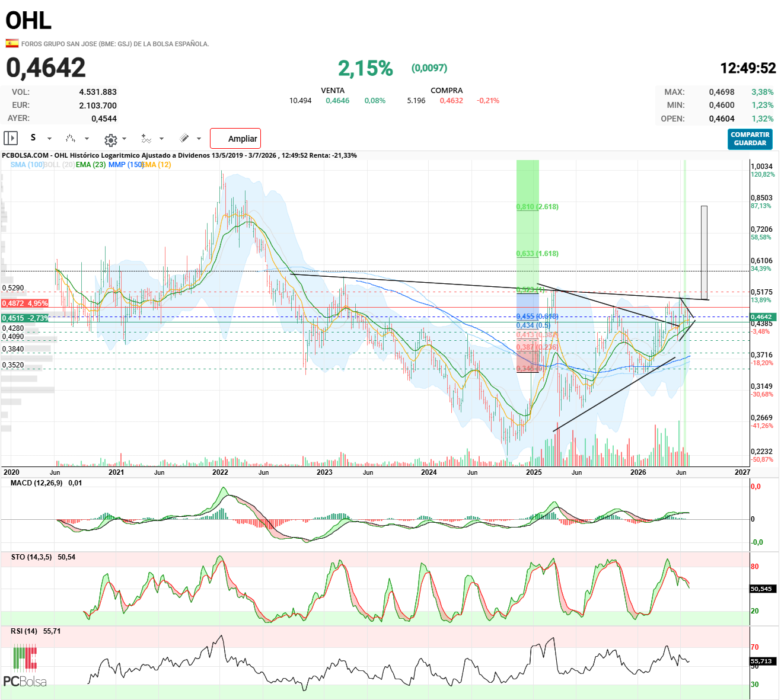Expand the drawing pencil dropdown arrow
781x700 pixels.
click(199, 139)
